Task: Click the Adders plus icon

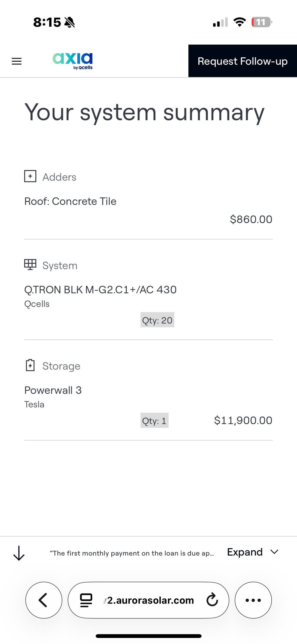Action: (30, 176)
